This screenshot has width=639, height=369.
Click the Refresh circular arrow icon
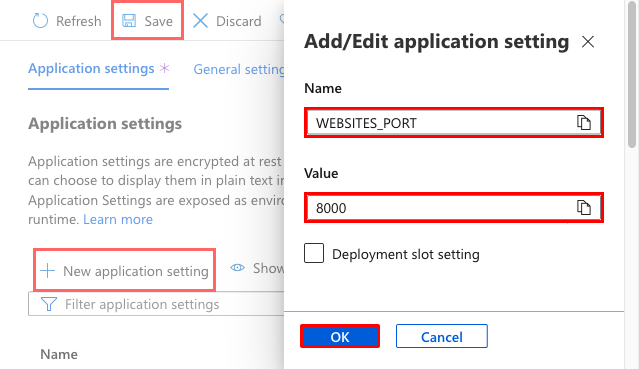click(x=40, y=21)
